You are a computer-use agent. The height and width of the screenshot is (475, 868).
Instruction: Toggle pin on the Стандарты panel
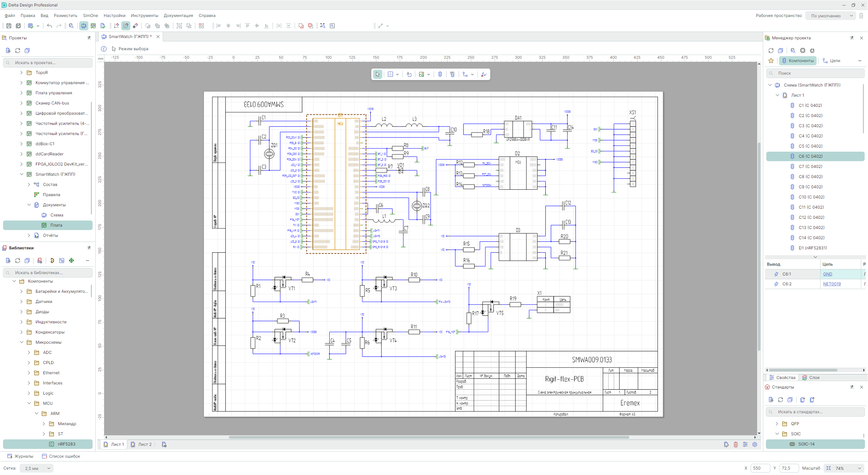tap(852, 387)
